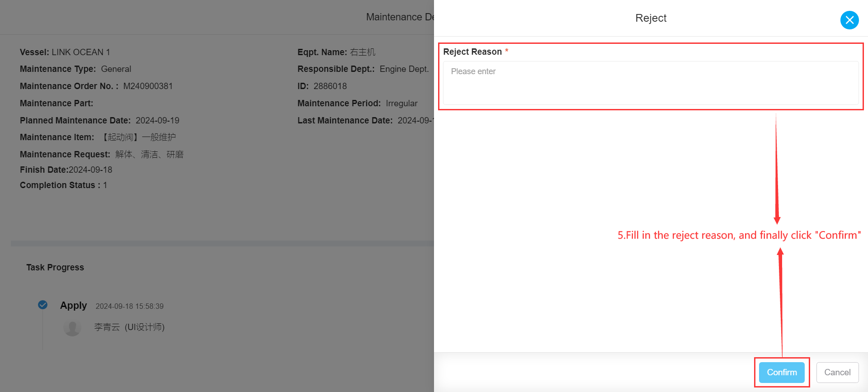
Task: Click the avatar of 李青云
Action: point(72,327)
